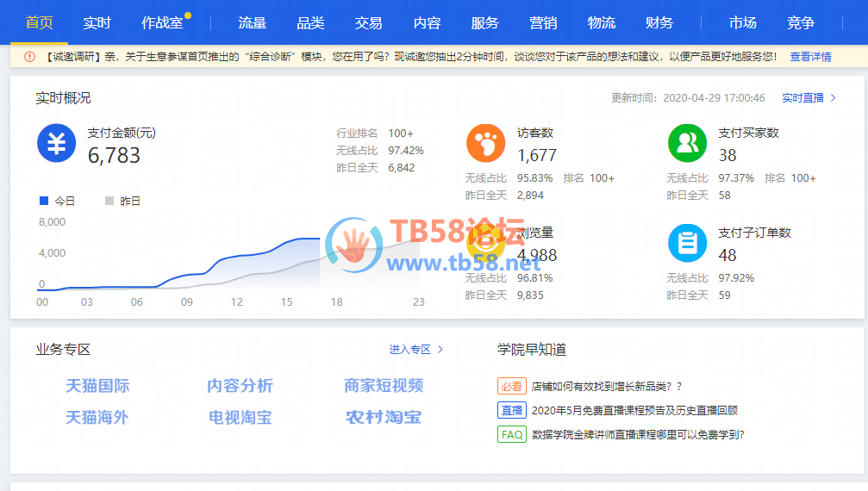The image size is (868, 491).
Task: Click chevron next to 实时直播
Action: click(x=834, y=98)
